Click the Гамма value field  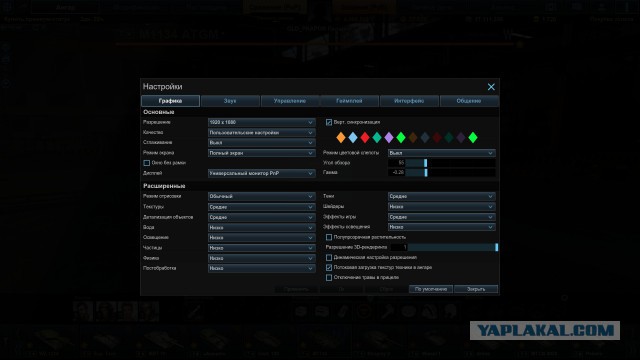click(396, 173)
